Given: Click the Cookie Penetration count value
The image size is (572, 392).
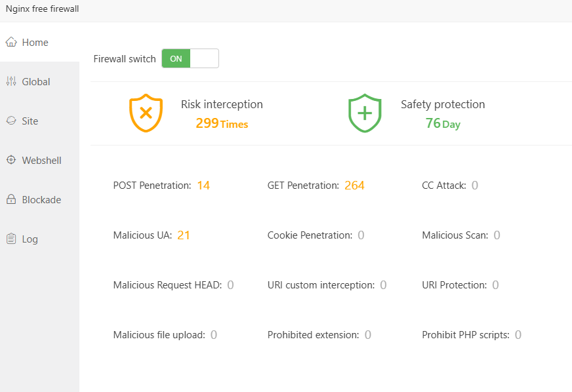Looking at the screenshot, I should pos(361,235).
